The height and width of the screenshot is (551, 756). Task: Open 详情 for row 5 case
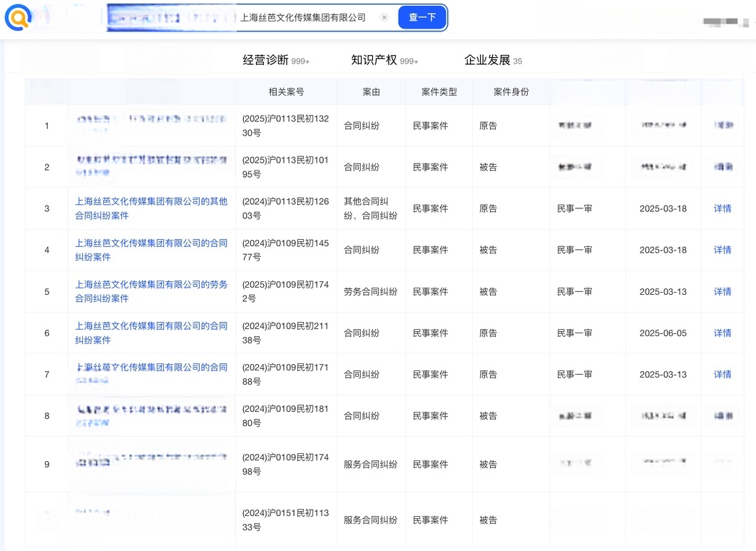(722, 291)
